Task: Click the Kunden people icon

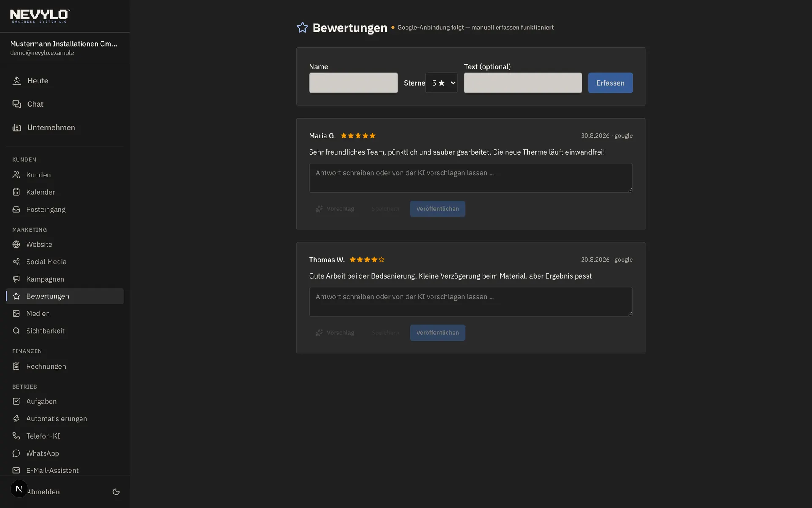Action: point(16,175)
